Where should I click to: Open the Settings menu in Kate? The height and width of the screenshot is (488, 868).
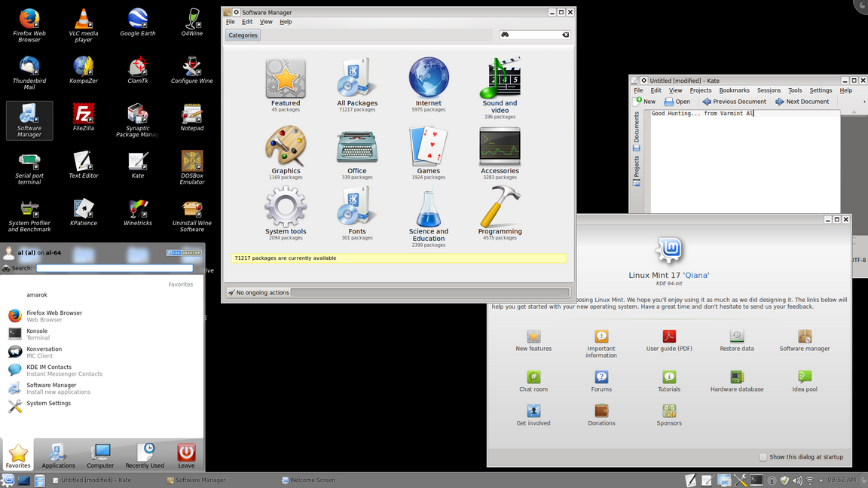(x=821, y=90)
